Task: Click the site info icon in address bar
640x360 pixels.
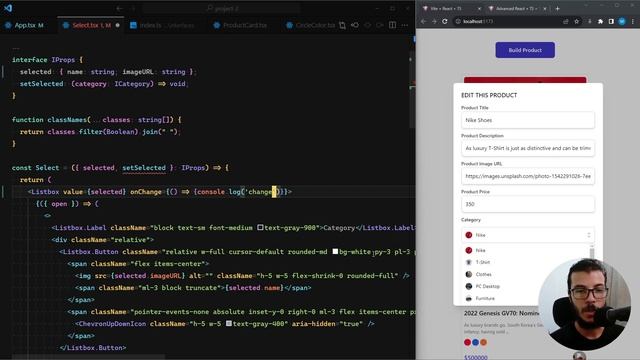Action: point(458,22)
